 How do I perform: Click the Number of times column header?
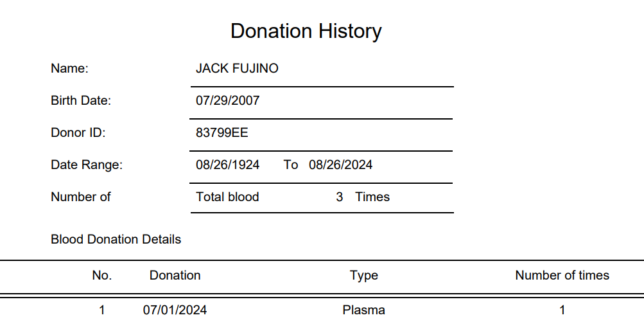pos(562,275)
